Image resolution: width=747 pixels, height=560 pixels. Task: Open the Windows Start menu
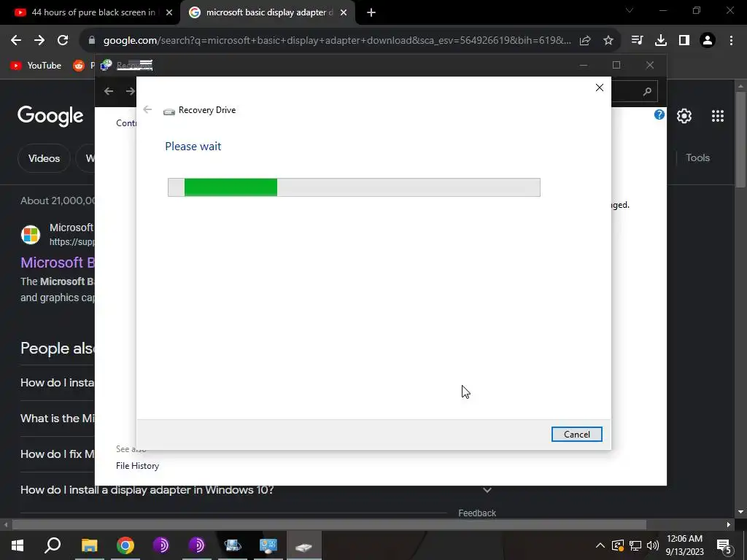18,545
